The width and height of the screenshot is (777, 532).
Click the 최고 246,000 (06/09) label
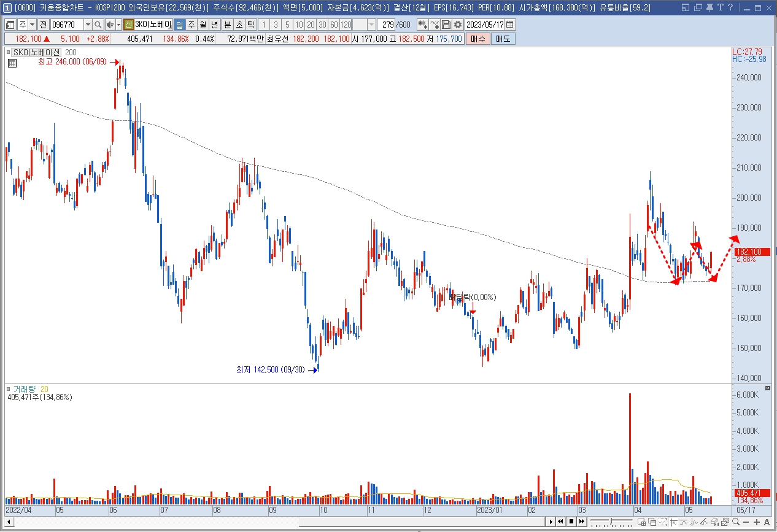click(x=72, y=62)
